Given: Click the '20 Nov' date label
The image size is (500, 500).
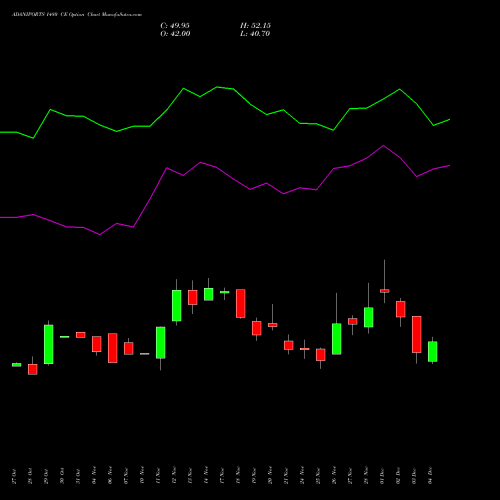Looking at the screenshot, I should pos(270,475).
